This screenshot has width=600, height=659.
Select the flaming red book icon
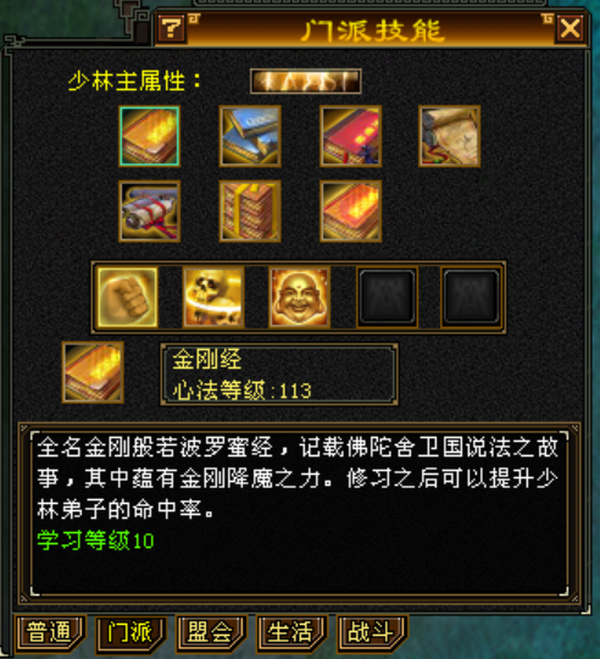coord(351,211)
